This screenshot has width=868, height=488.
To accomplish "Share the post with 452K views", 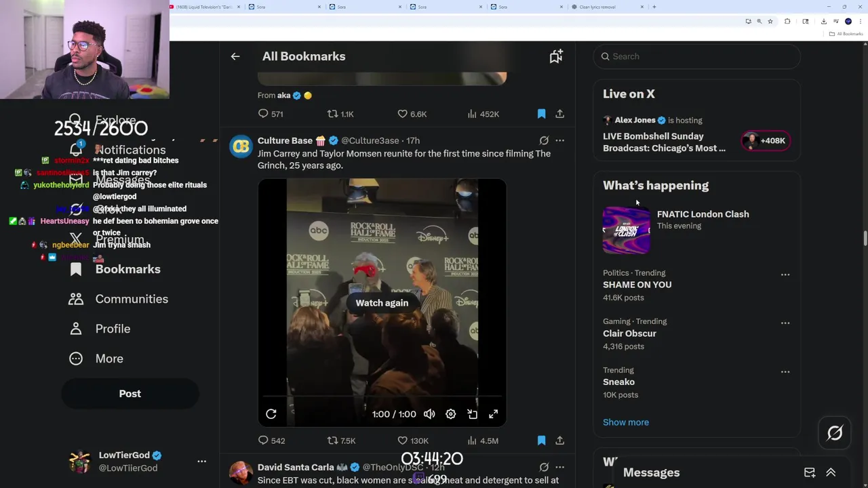I will pyautogui.click(x=559, y=114).
